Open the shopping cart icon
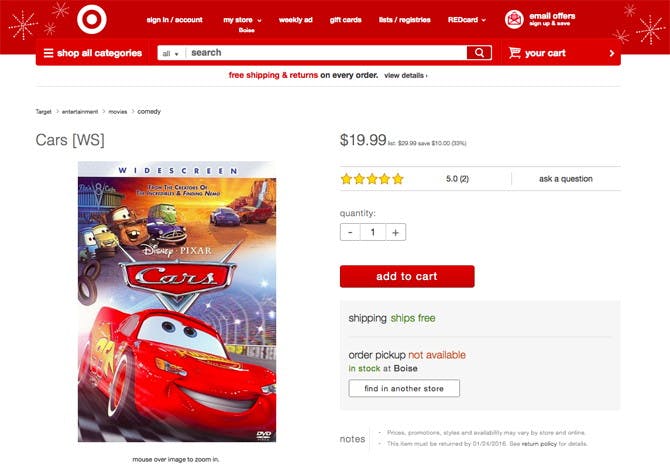 point(514,53)
